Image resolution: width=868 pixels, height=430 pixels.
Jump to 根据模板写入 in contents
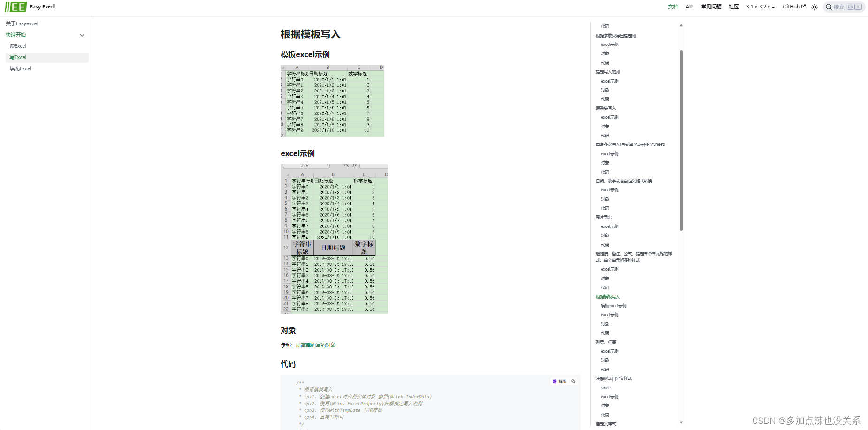[x=608, y=297]
